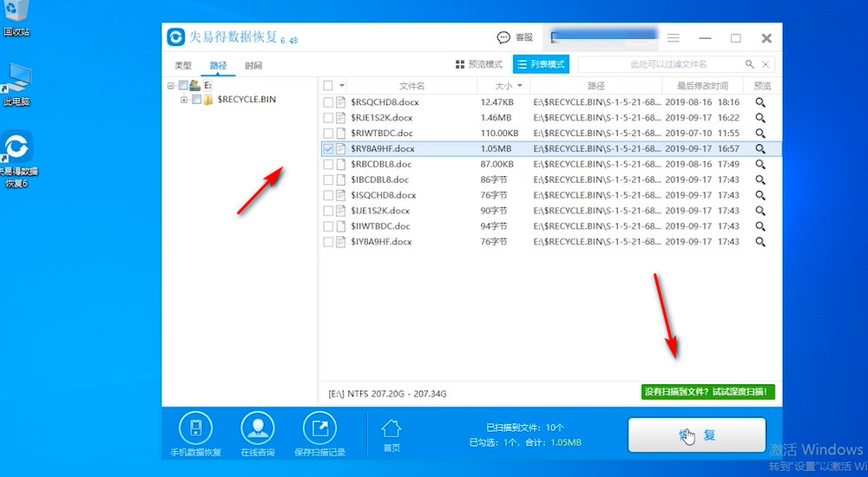Open 失易得数据恢复6 desktop shortcut
The height and width of the screenshot is (477, 868).
[16, 159]
